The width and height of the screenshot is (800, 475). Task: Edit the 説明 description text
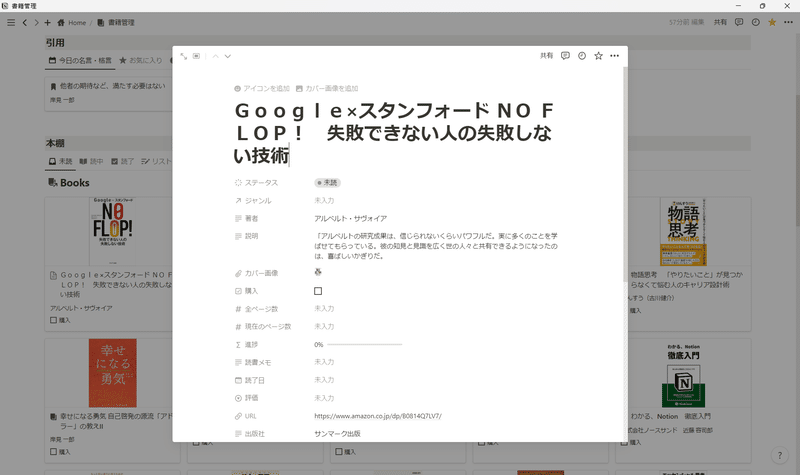tap(436, 246)
